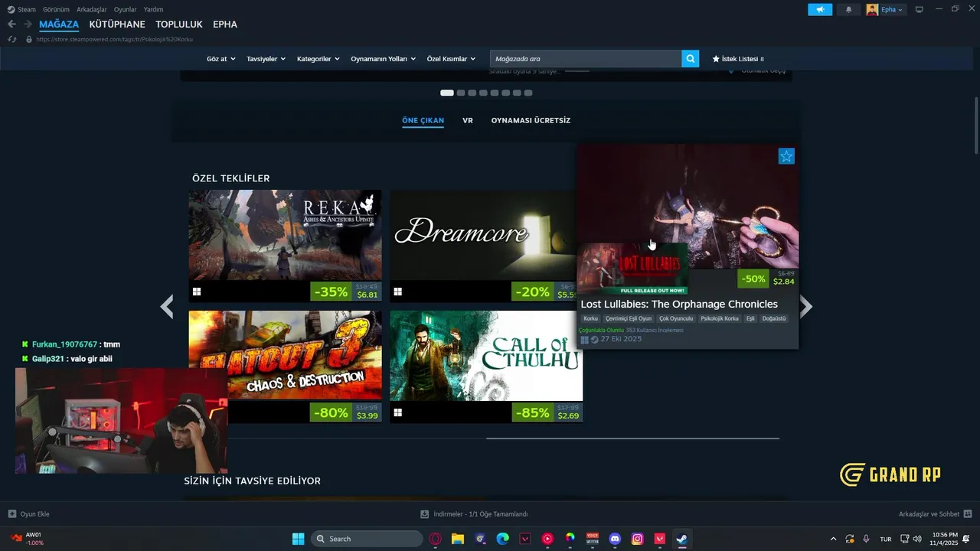The image size is (980, 551).
Task: Click the special offers horizontal scroll bar
Action: tap(632, 439)
